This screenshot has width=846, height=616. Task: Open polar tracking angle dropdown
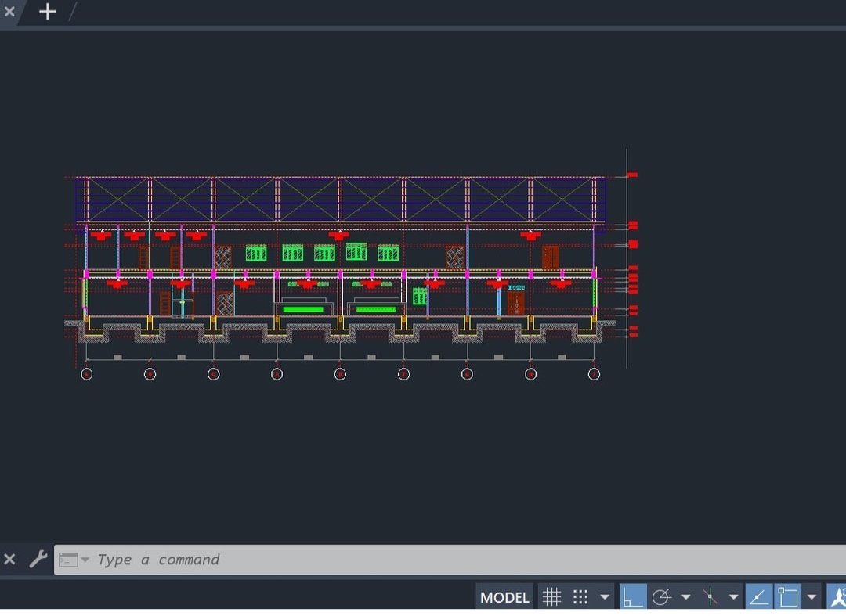coord(685,597)
